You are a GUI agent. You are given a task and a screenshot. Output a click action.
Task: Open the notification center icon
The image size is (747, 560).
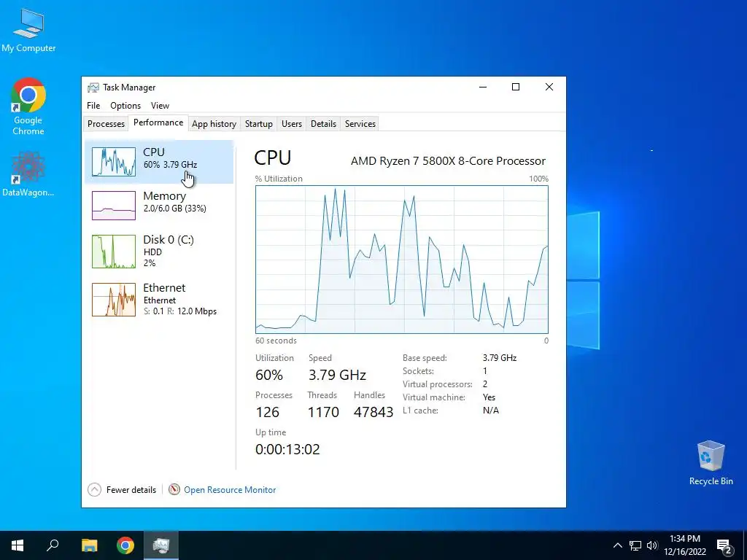point(724,545)
